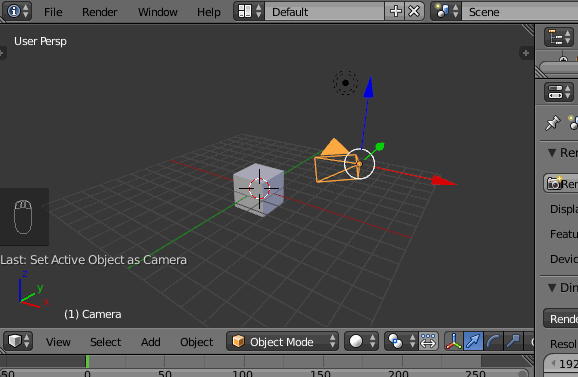This screenshot has height=377, width=578.
Task: Enable the scale manipulator icon
Action: click(513, 341)
